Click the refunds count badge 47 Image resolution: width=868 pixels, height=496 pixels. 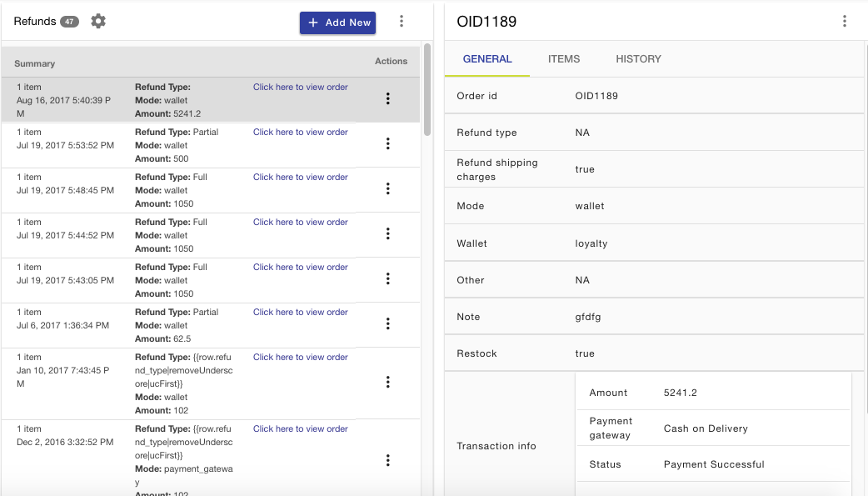(x=69, y=22)
